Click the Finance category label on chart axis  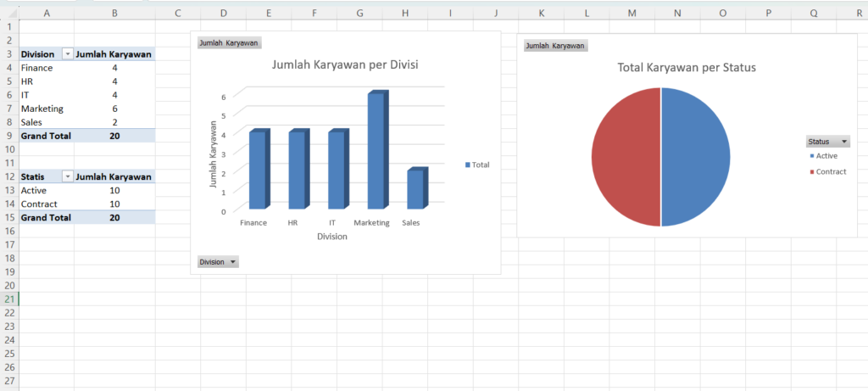coord(253,223)
